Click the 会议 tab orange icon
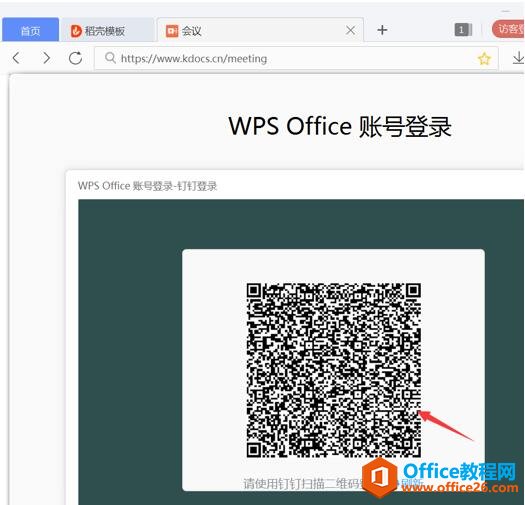 (172, 31)
